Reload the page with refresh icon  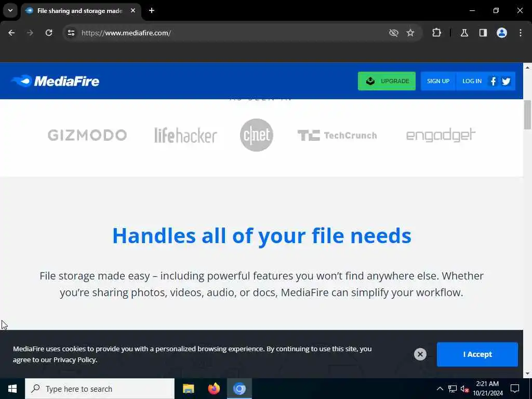click(x=49, y=33)
